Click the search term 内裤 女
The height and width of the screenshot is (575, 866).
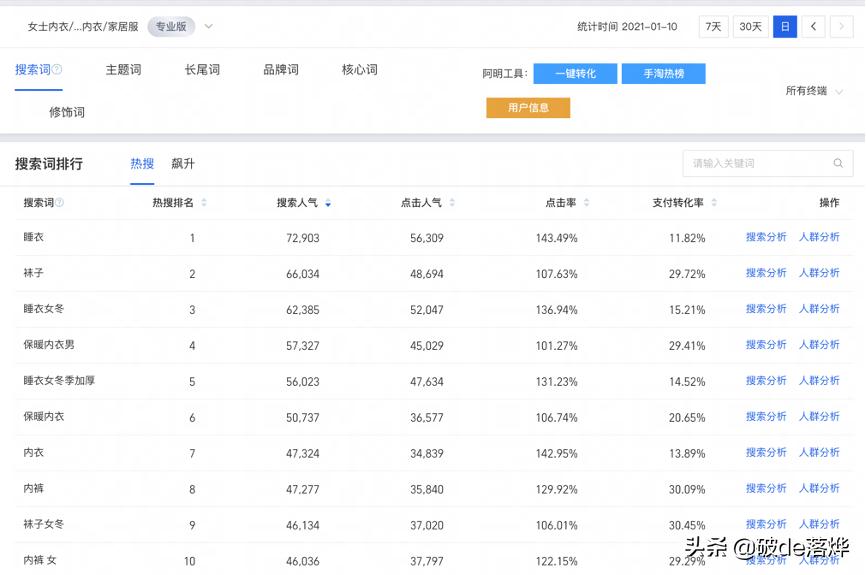click(x=40, y=560)
